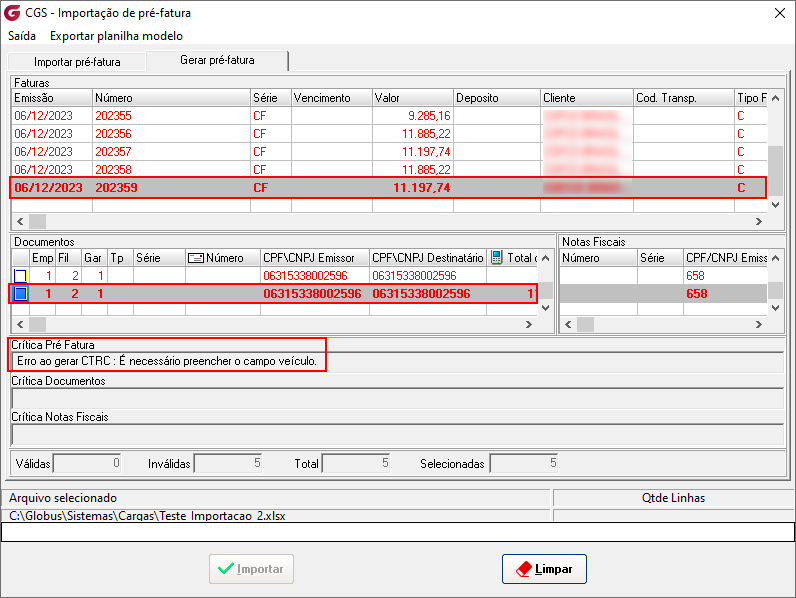Select invoice number 202358 row
796x598 pixels.
tap(389, 169)
